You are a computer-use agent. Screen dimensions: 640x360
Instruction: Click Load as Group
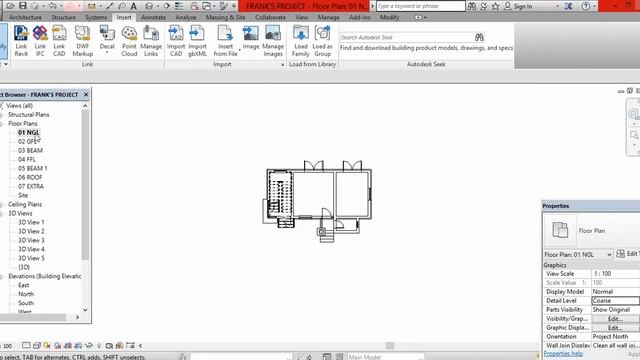point(322,41)
